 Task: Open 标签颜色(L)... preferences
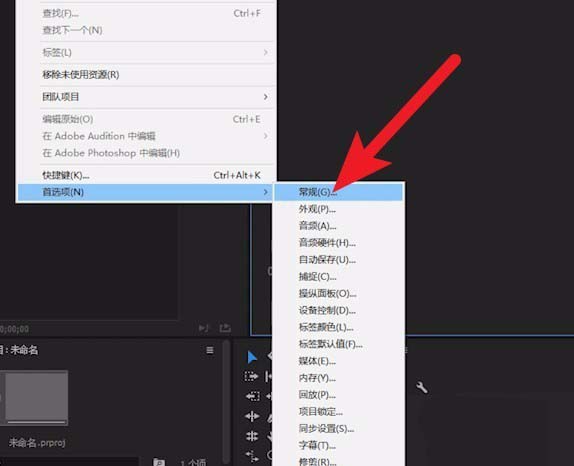(x=339, y=327)
